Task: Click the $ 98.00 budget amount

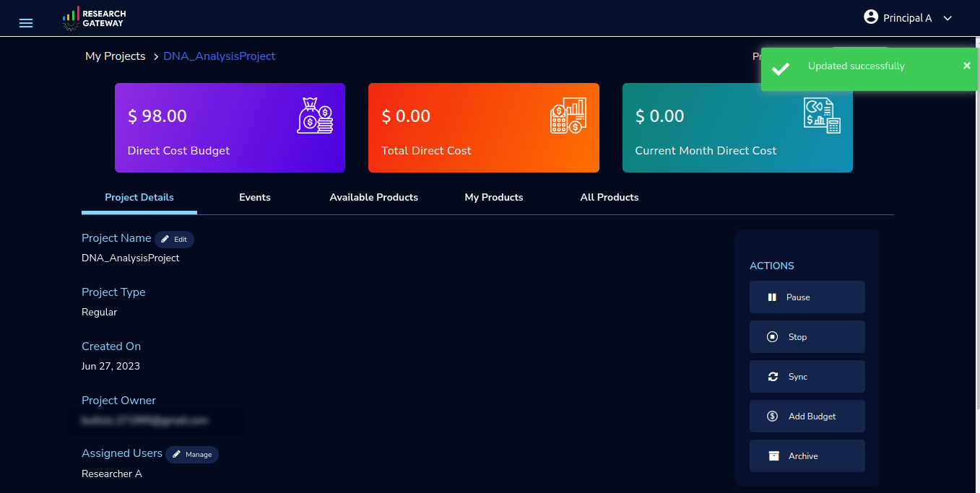Action: [x=157, y=115]
